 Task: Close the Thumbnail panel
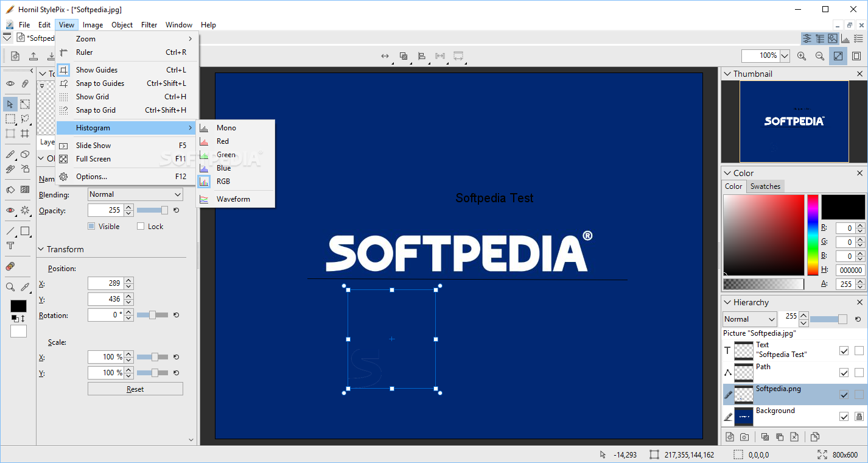860,74
